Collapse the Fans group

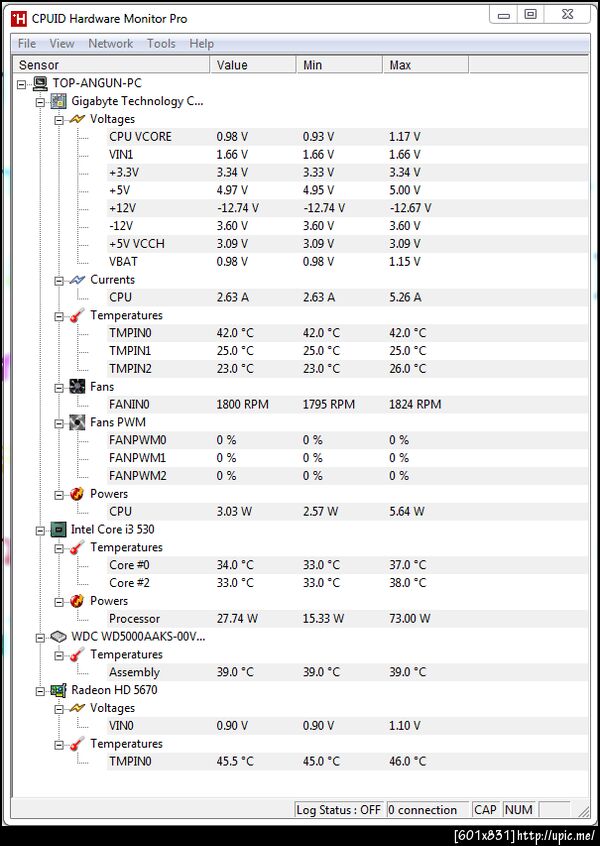(x=59, y=387)
